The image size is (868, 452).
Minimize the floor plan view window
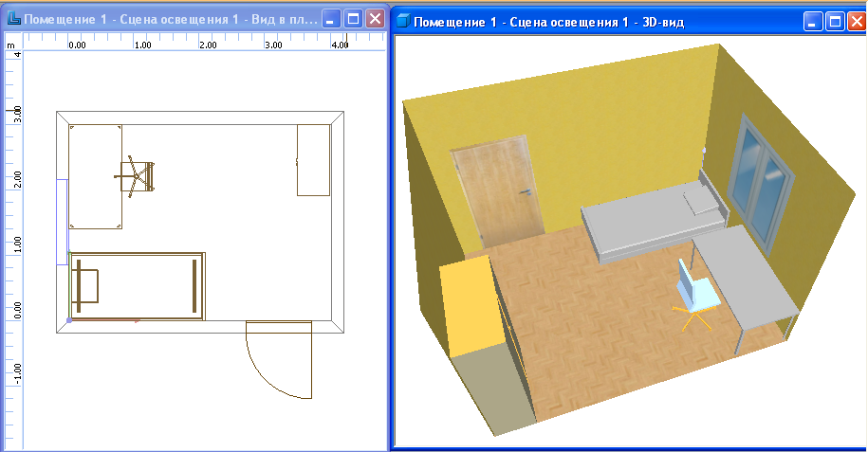coord(331,19)
